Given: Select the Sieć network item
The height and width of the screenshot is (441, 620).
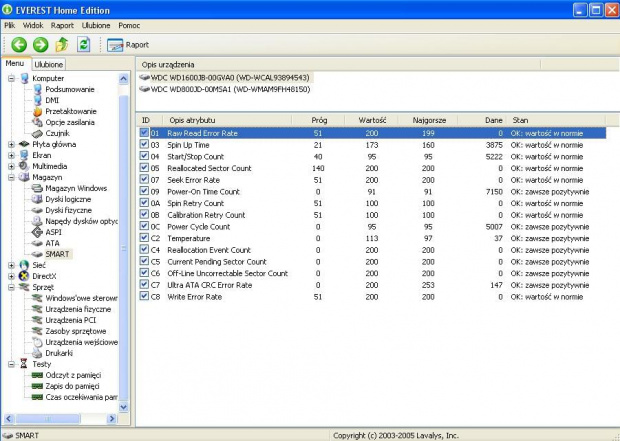Looking at the screenshot, I should pyautogui.click(x=39, y=265).
